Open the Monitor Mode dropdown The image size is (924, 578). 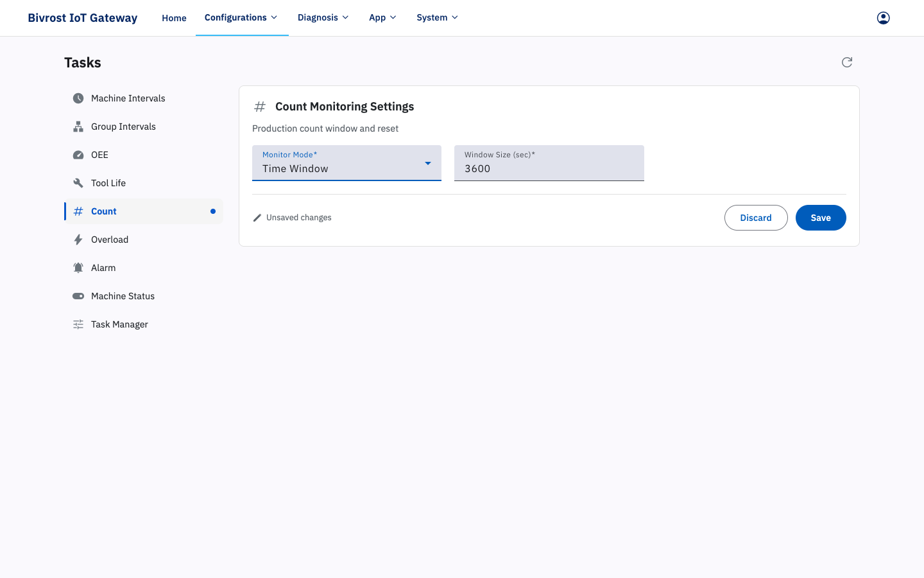(x=346, y=163)
